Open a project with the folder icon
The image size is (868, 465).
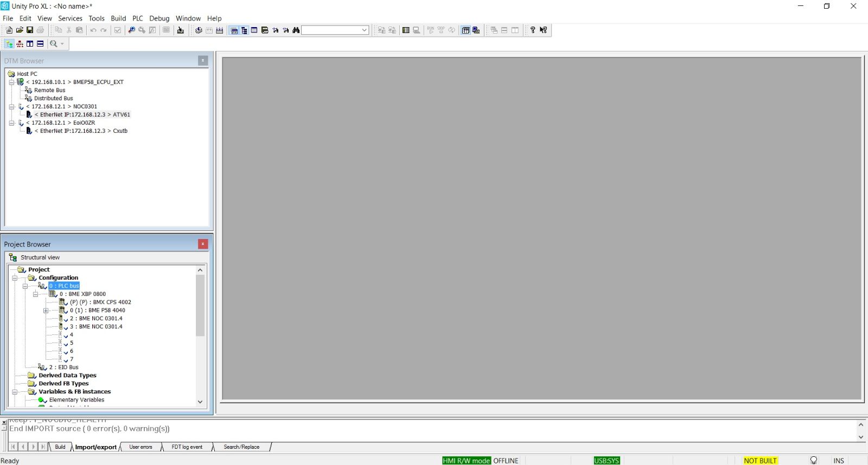[x=20, y=30]
